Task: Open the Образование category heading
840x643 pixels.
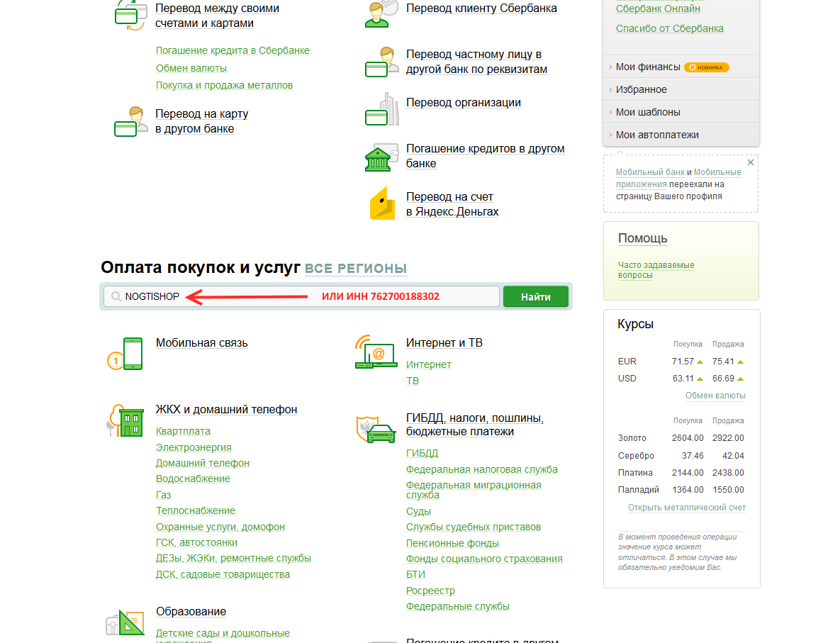Action: (x=191, y=611)
